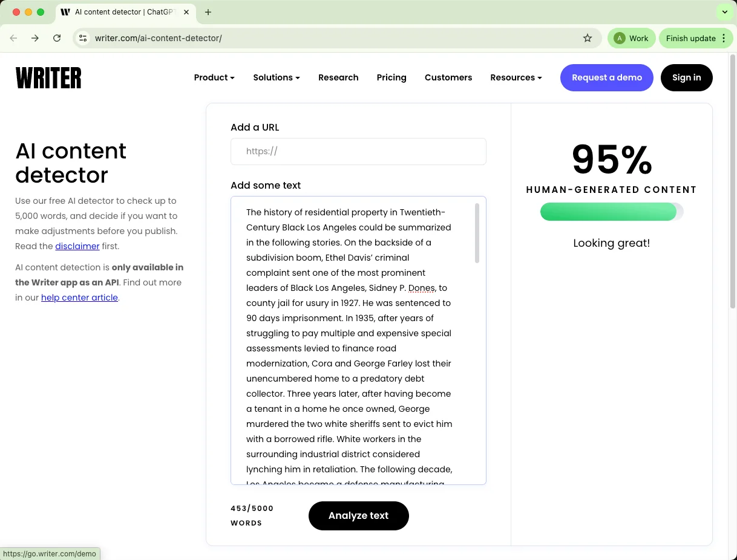The width and height of the screenshot is (737, 560).
Task: Click the Sign in button
Action: [x=687, y=77]
